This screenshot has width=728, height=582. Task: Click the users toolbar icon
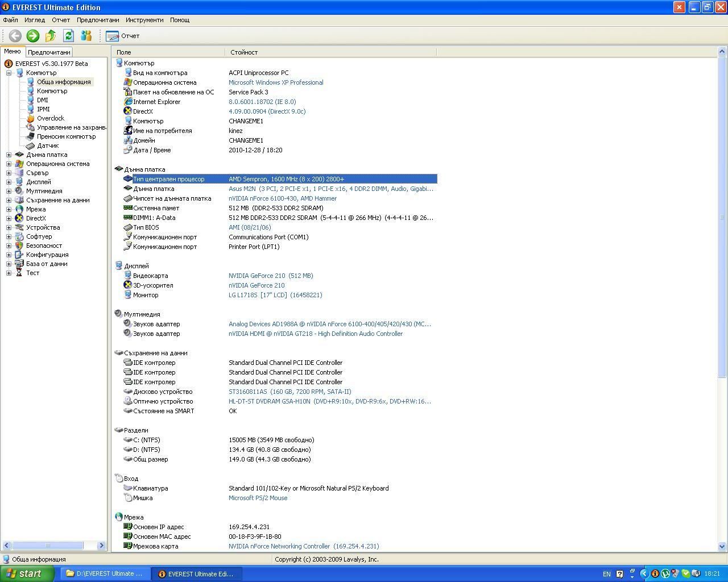coord(86,36)
